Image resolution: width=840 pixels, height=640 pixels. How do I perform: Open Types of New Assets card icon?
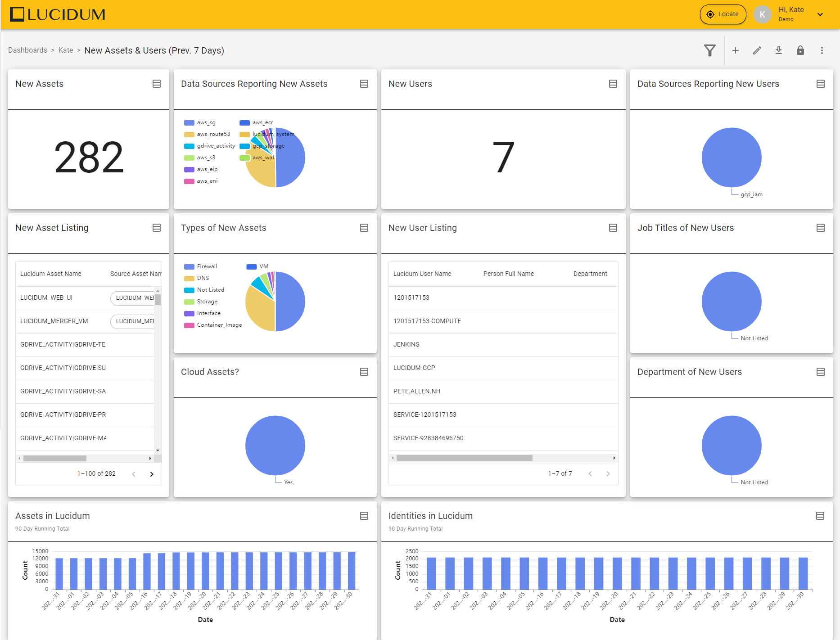(364, 228)
